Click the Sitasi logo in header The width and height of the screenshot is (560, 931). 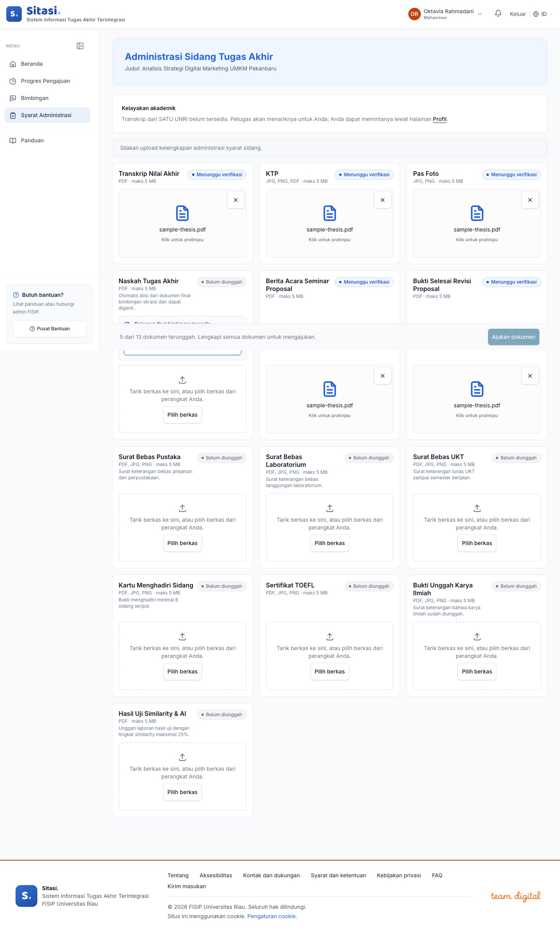[66, 14]
